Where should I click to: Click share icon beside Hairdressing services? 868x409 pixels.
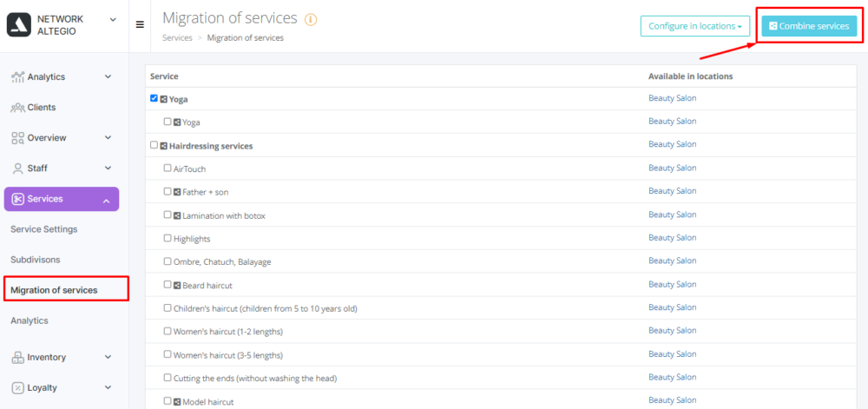click(164, 146)
